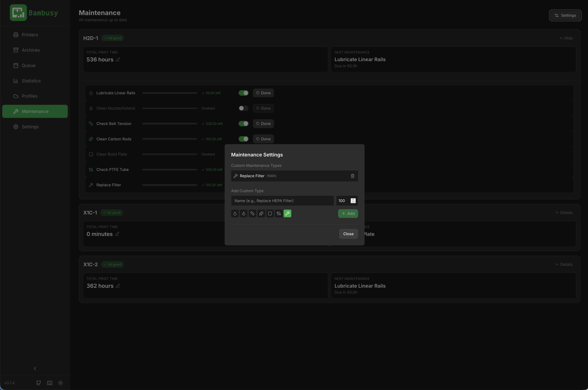The height and width of the screenshot is (390, 588).
Task: Select Maintenance in sidebar
Action: click(35, 111)
